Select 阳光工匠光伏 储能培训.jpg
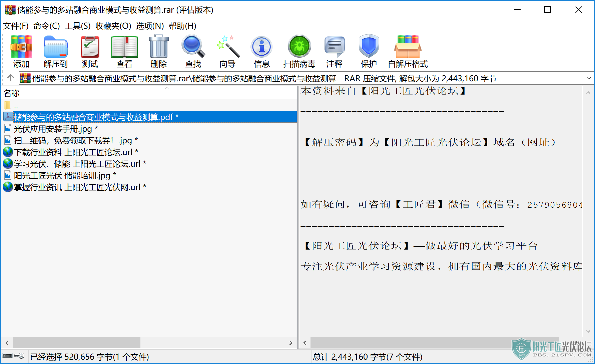The height and width of the screenshot is (364, 595). pos(65,175)
